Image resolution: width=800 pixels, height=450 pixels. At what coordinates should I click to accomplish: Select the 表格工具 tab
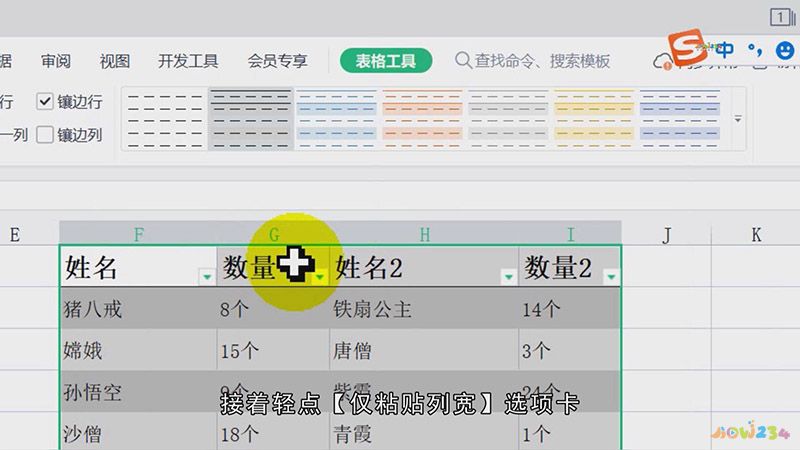click(386, 61)
